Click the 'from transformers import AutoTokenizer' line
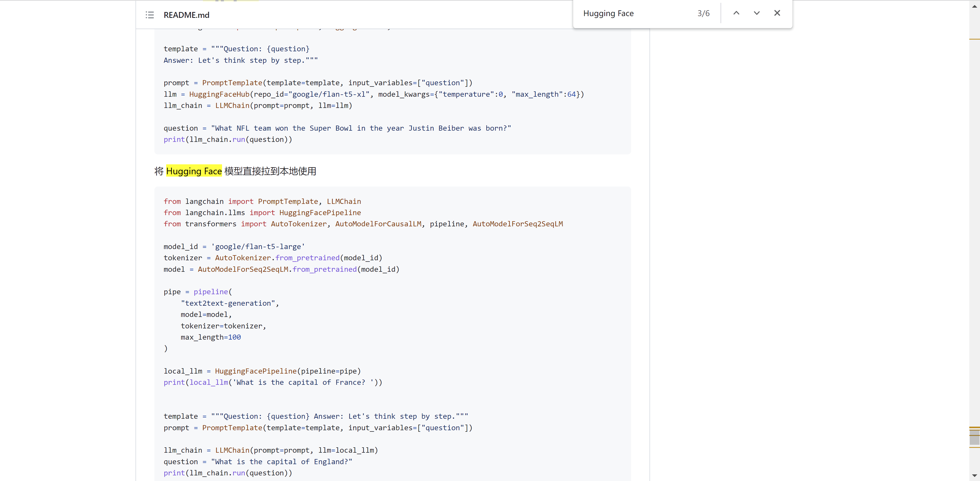980x481 pixels. 363,224
